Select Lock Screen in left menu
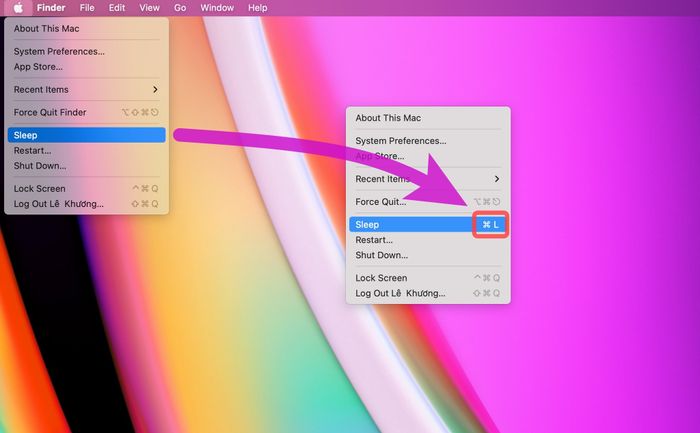The height and width of the screenshot is (433, 700). tap(87, 188)
